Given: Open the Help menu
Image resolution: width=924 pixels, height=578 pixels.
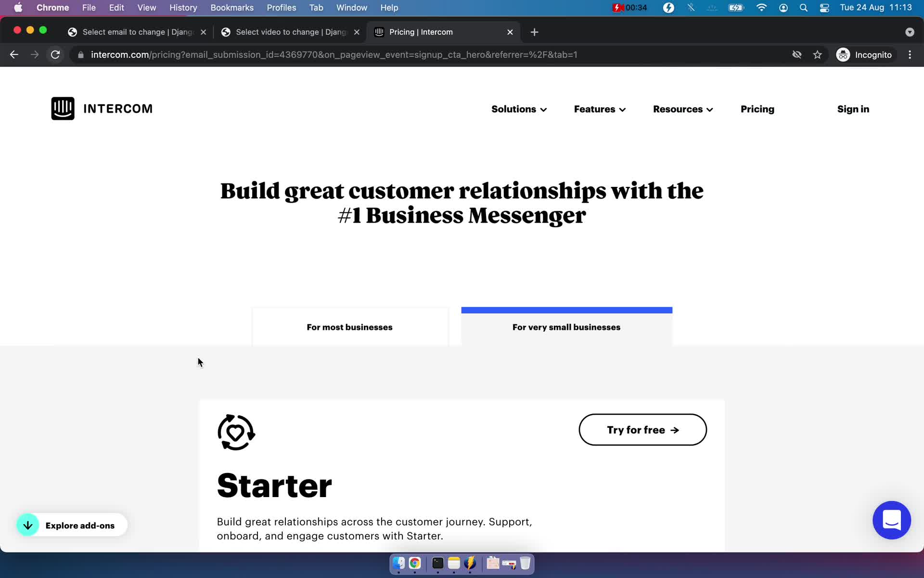Looking at the screenshot, I should point(389,8).
